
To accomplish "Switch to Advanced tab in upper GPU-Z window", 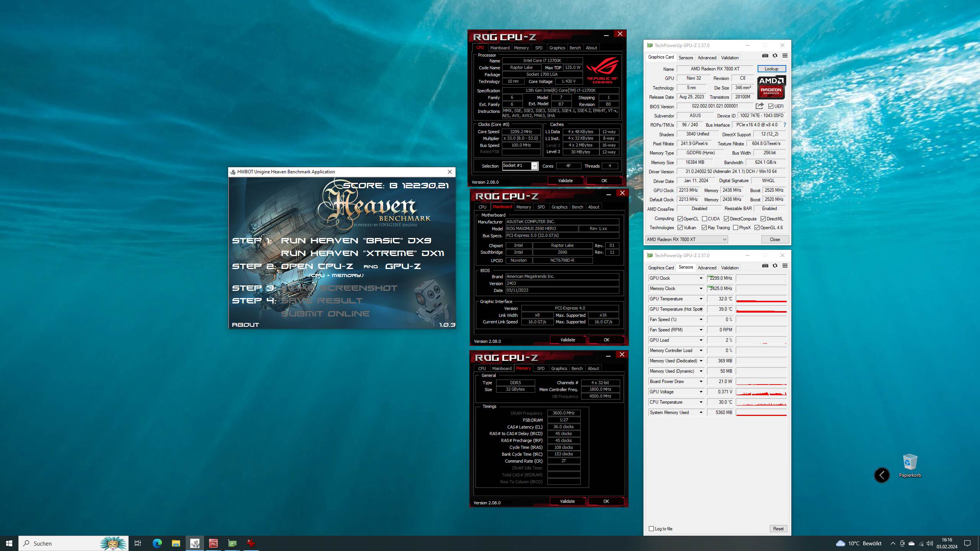I will point(707,58).
